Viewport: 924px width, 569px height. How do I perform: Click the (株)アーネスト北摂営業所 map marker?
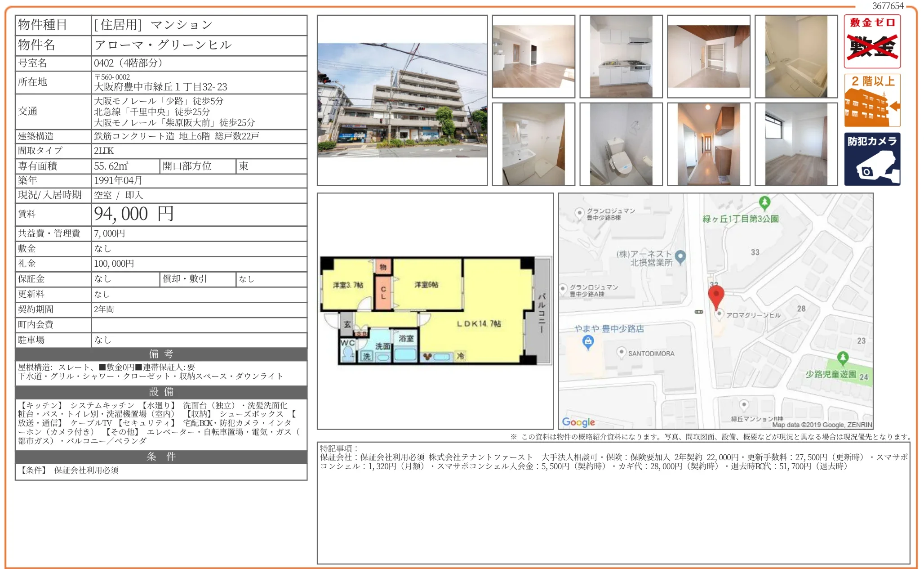point(680,256)
